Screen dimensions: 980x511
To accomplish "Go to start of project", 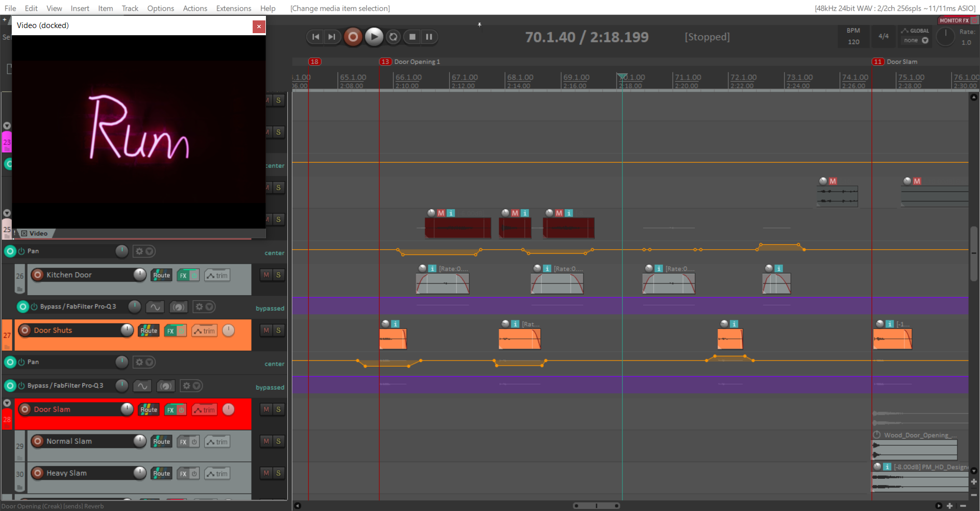I will coord(316,37).
